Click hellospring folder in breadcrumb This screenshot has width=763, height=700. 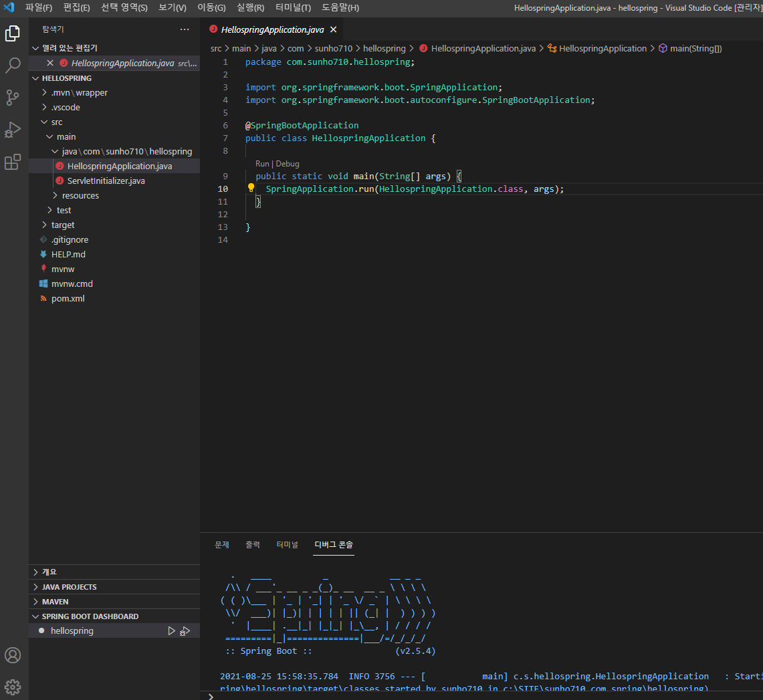[384, 48]
